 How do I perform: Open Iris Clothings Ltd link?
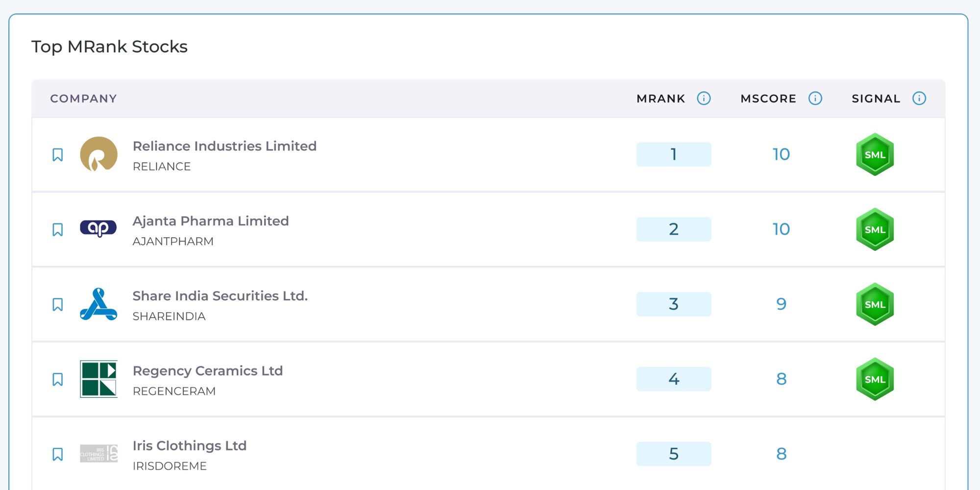[x=190, y=446]
